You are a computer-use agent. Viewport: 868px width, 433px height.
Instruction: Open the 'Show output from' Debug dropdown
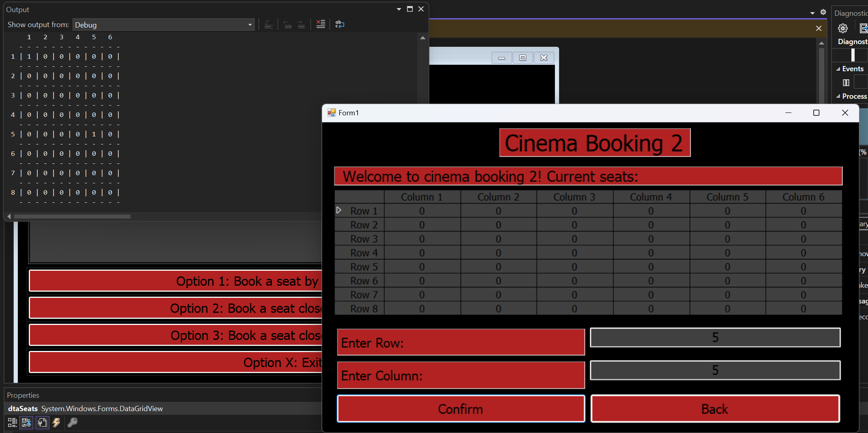tap(163, 25)
